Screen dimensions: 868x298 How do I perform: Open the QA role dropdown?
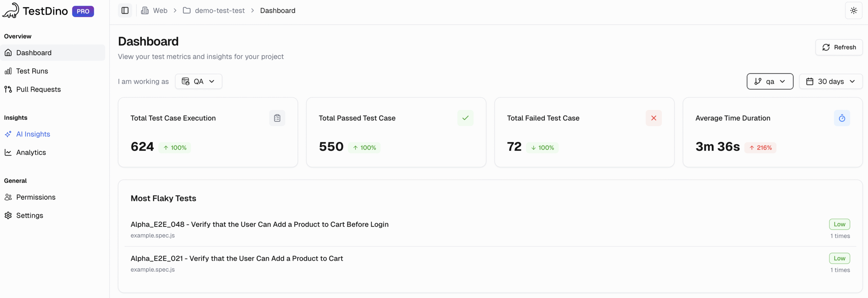tap(199, 81)
